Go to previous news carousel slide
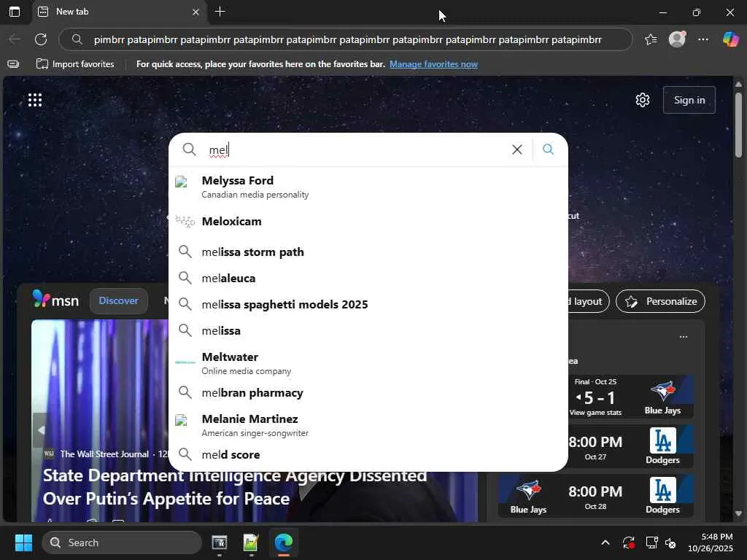This screenshot has width=747, height=560. coord(41,430)
